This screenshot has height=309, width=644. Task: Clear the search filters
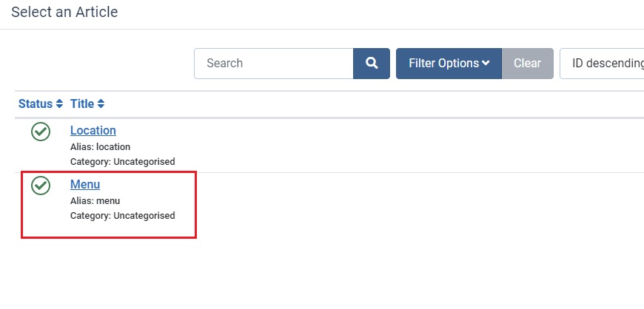(527, 63)
